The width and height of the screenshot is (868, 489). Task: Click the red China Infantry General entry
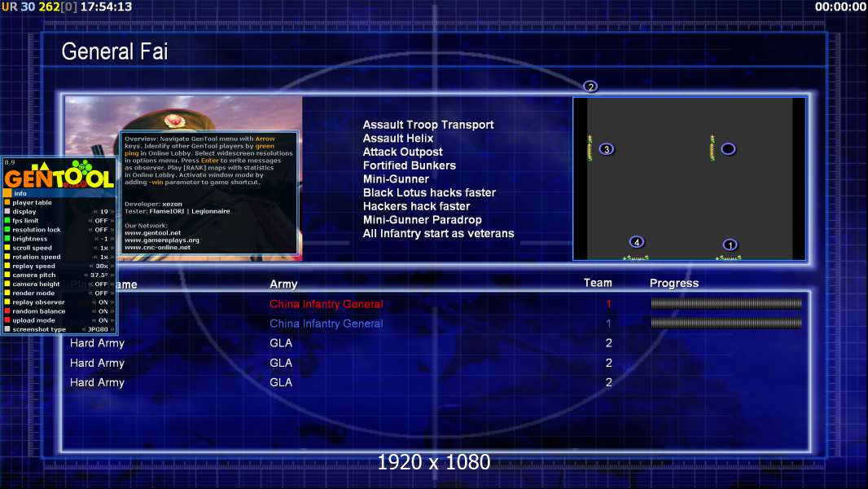click(x=326, y=304)
